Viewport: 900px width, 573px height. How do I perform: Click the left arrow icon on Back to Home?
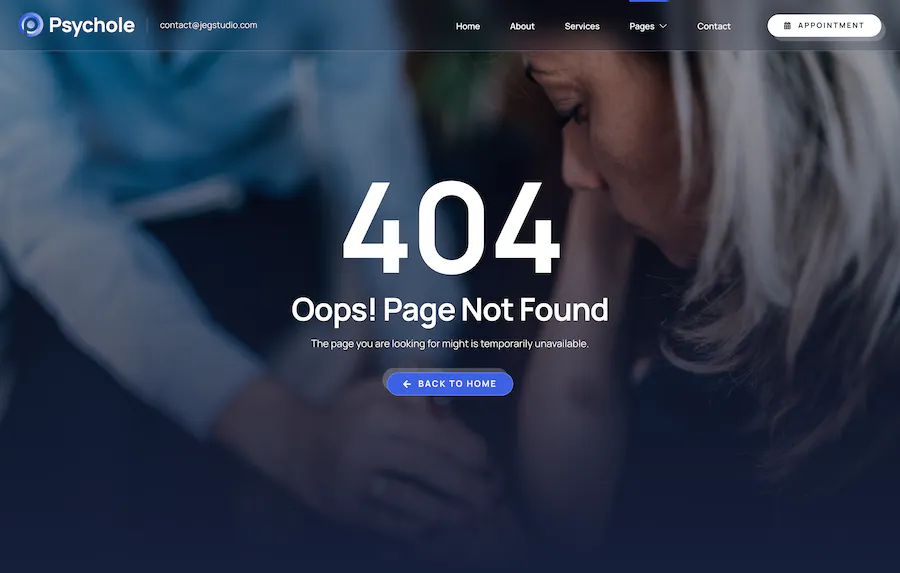407,384
